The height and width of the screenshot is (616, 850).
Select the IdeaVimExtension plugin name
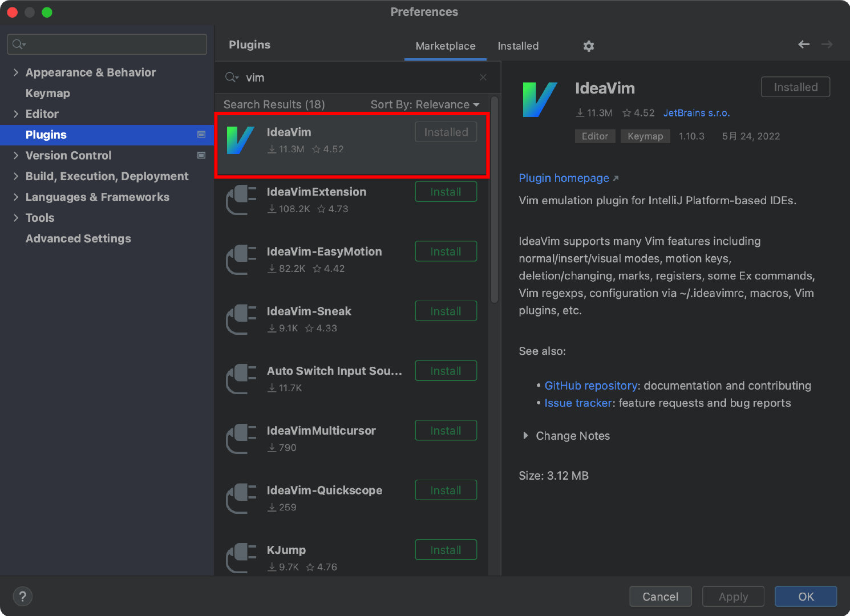tap(317, 192)
